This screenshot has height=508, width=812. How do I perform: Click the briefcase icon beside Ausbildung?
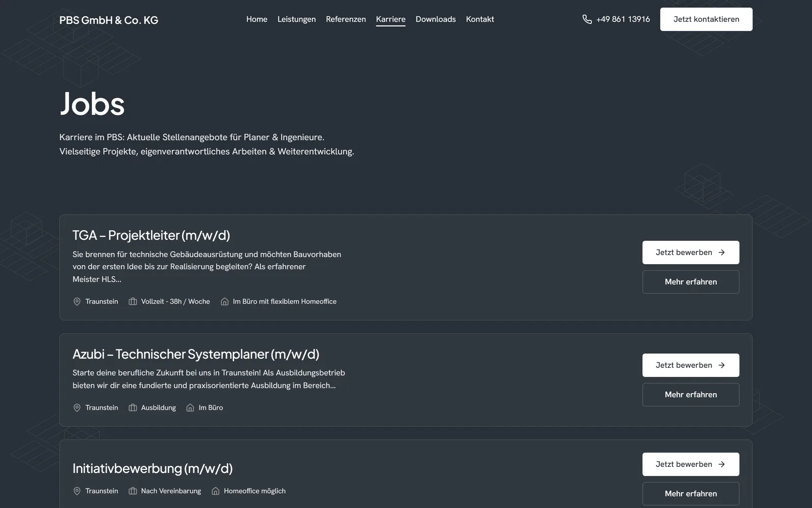coord(133,408)
